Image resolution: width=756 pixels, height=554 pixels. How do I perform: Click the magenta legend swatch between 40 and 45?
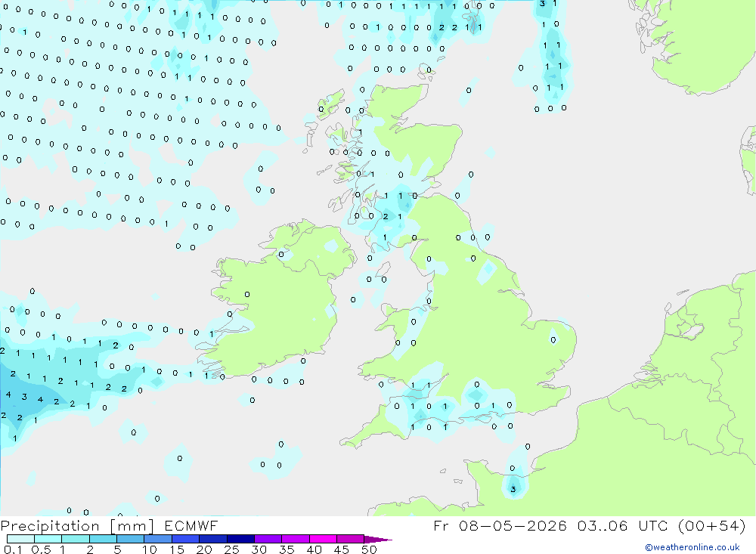[x=323, y=539]
